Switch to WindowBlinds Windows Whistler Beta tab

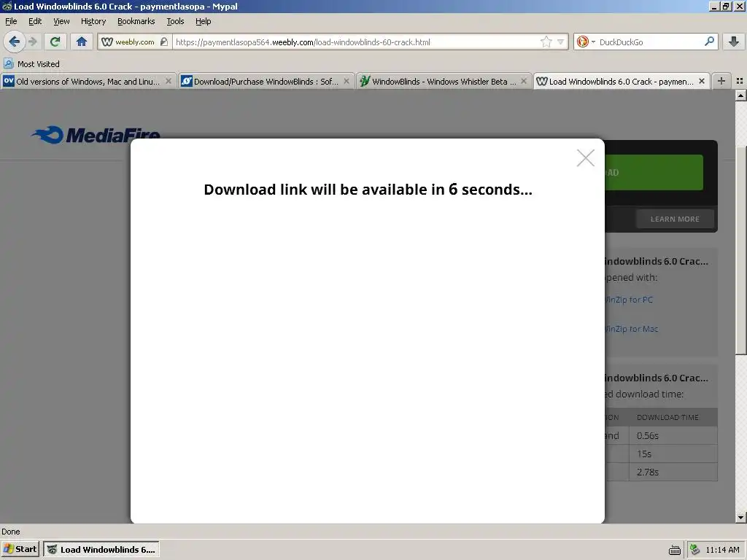[x=444, y=82]
